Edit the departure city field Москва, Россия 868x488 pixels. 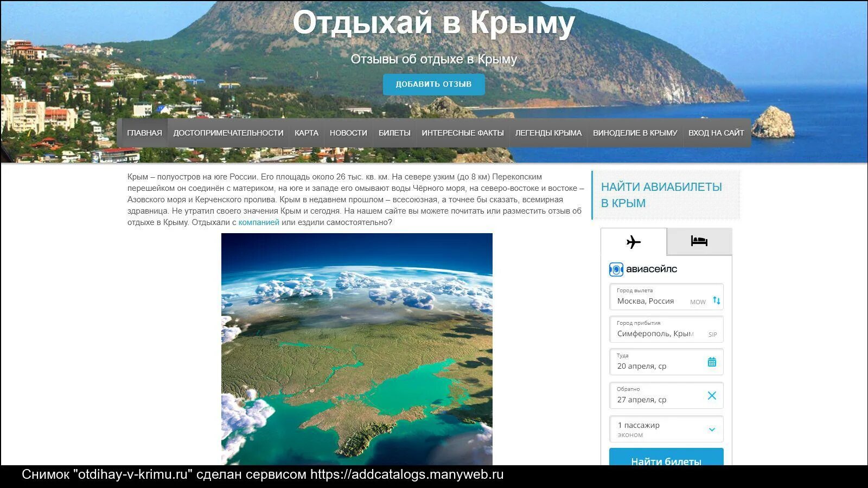tap(666, 297)
